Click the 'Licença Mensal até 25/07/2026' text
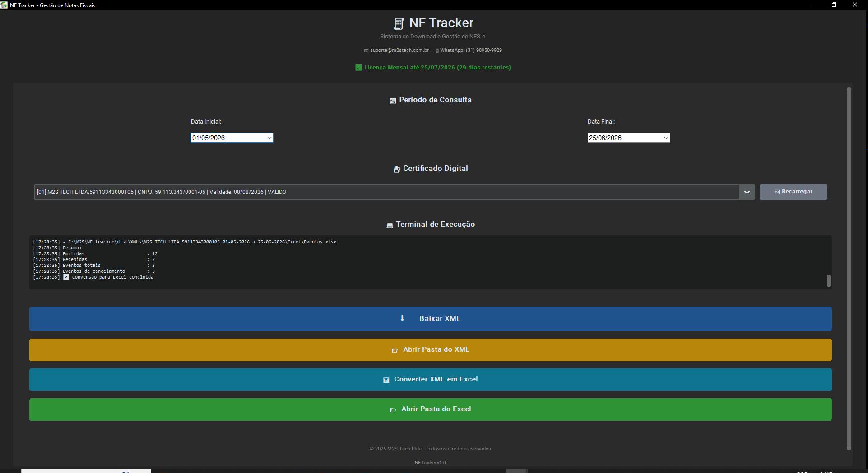This screenshot has width=868, height=473. (409, 68)
